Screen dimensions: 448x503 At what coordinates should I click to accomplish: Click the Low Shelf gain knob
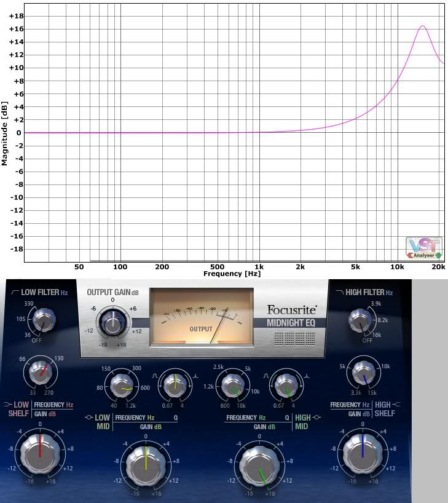tap(40, 454)
